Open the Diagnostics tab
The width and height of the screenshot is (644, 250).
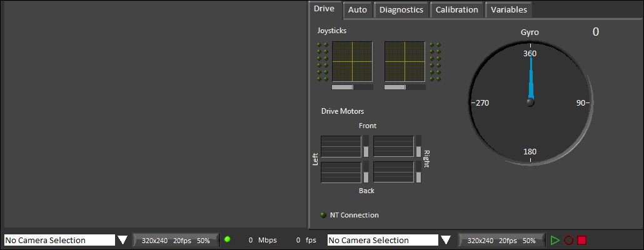tap(401, 10)
